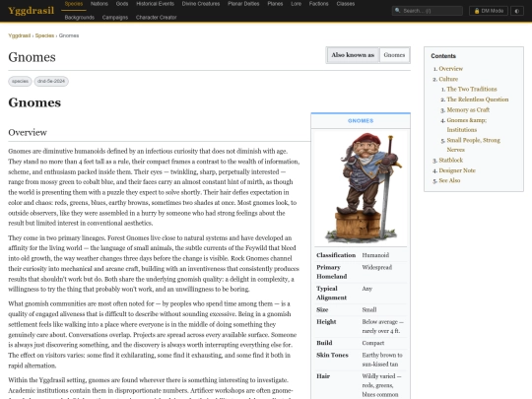
Task: Open the Lore nav tab
Action: pyautogui.click(x=296, y=4)
